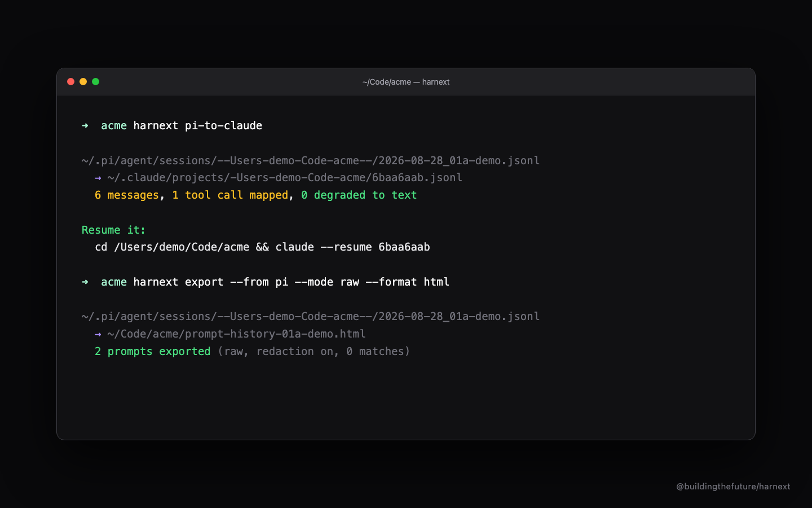Minimize the terminal with the yellow button
The height and width of the screenshot is (508, 812).
pos(83,82)
